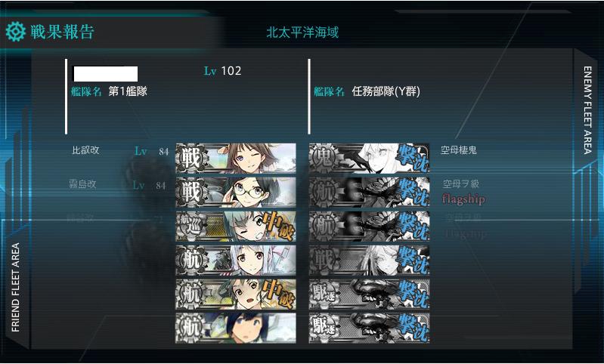Click the 第1艦隊 fleet name label
Screen dimensions: 604x364
pyautogui.click(x=128, y=91)
